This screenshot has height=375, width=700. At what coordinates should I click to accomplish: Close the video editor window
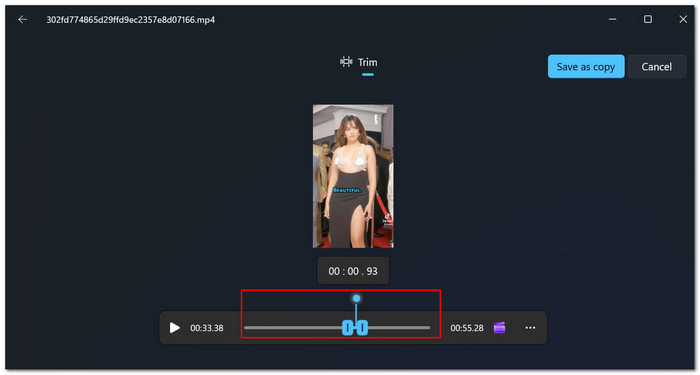pos(683,19)
